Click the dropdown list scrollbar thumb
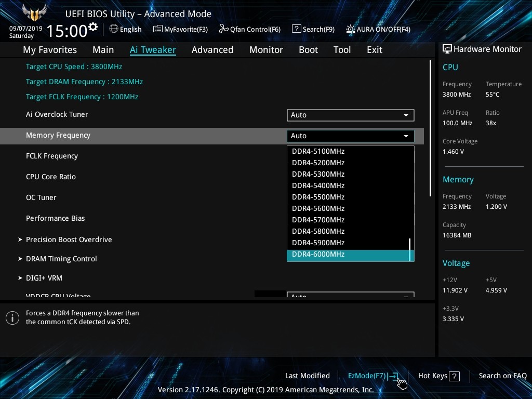Screen dimensions: 532x399 pos(410,250)
